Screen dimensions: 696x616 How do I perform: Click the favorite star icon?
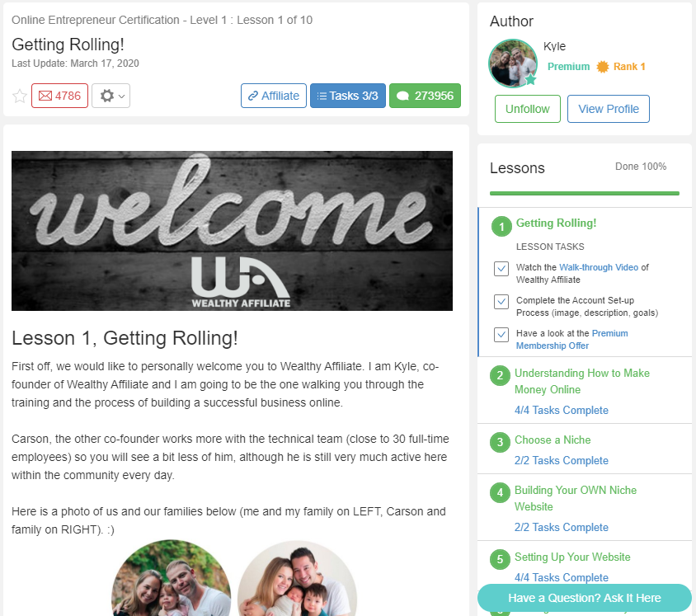(x=20, y=96)
